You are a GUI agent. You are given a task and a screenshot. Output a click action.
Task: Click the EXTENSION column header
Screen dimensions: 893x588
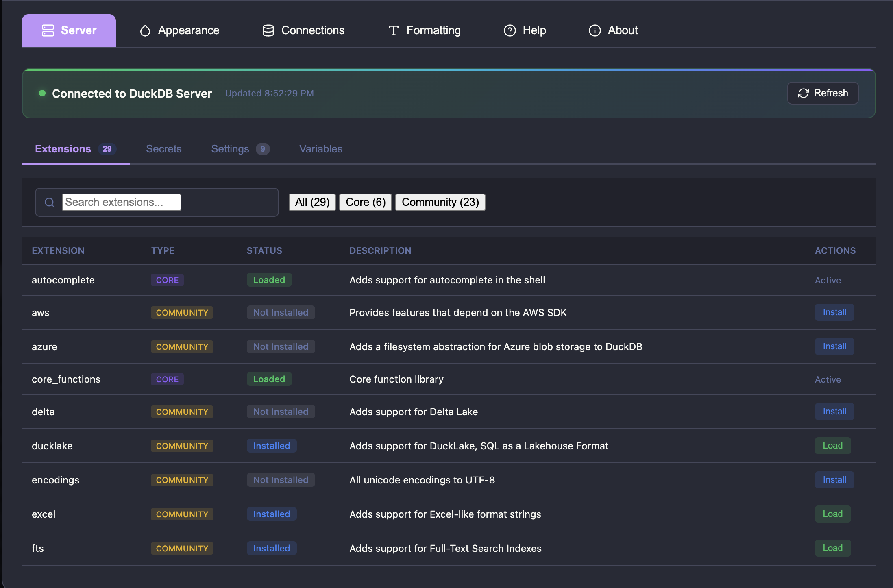click(58, 250)
